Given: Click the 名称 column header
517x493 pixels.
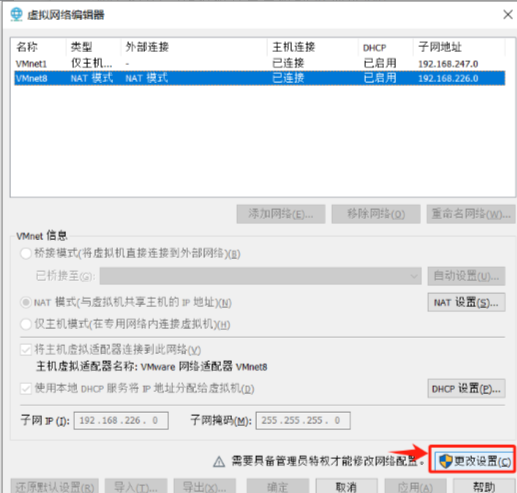Looking at the screenshot, I should point(27,47).
